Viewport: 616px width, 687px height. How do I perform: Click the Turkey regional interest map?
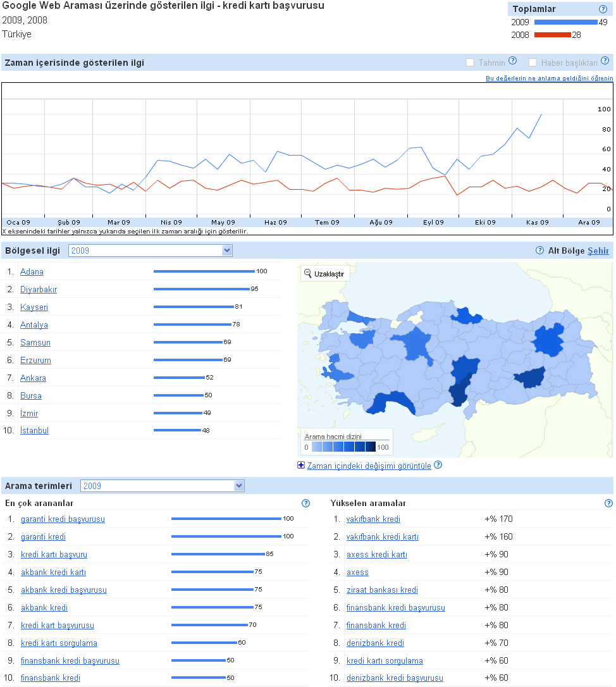tap(455, 360)
